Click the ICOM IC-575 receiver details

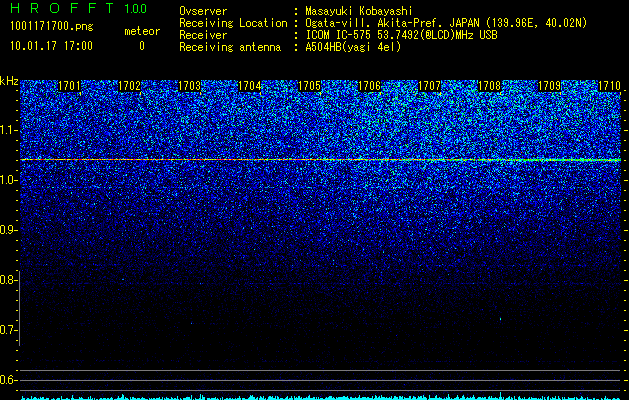pyautogui.click(x=401, y=35)
